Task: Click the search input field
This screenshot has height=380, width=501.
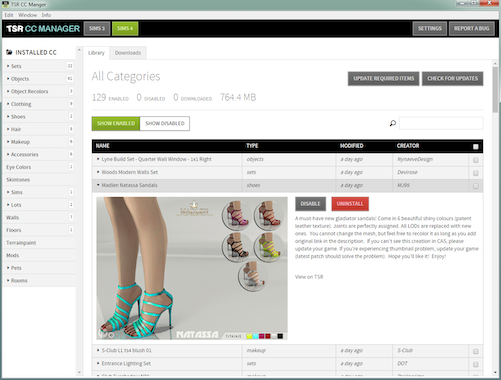Action: 441,123
